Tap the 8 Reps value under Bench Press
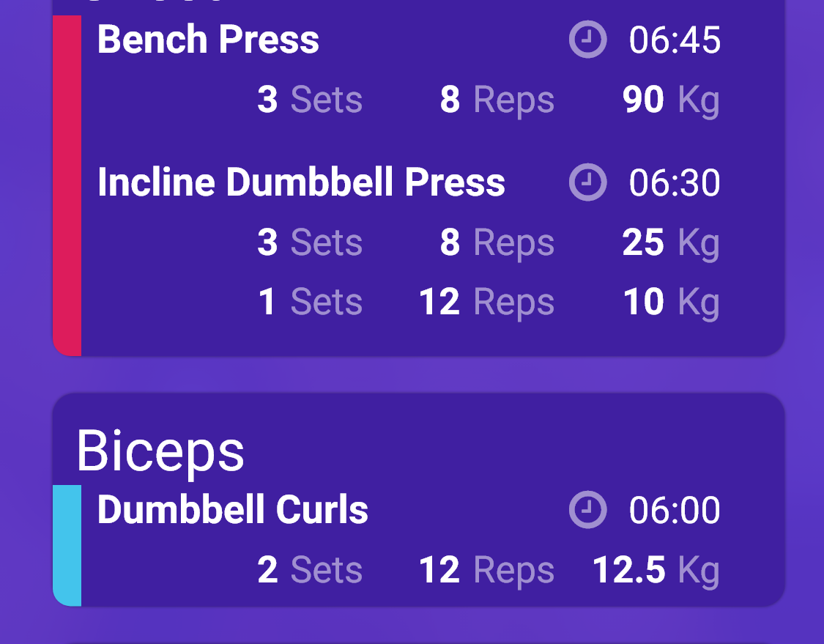824x644 pixels. pyautogui.click(x=497, y=100)
